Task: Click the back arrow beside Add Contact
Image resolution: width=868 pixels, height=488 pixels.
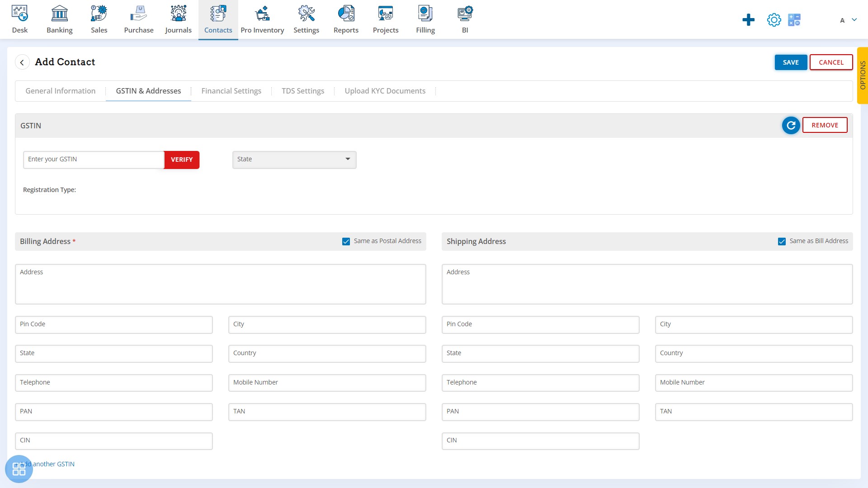Action: [22, 62]
